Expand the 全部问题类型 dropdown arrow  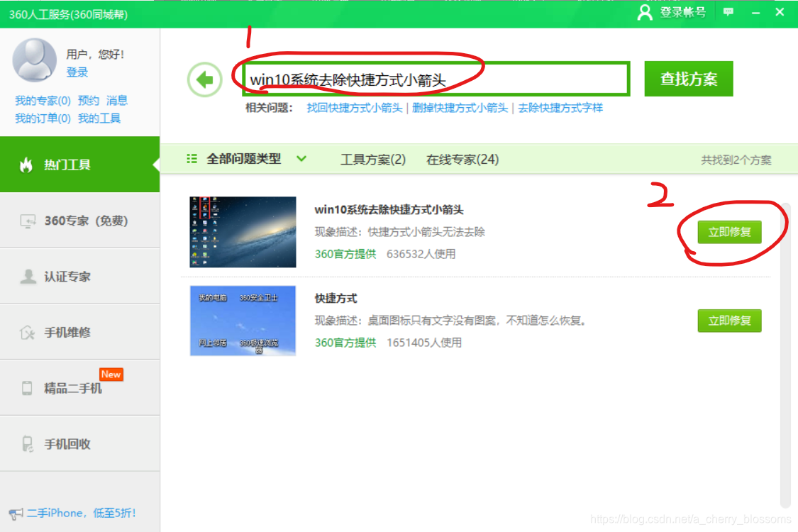tap(301, 159)
